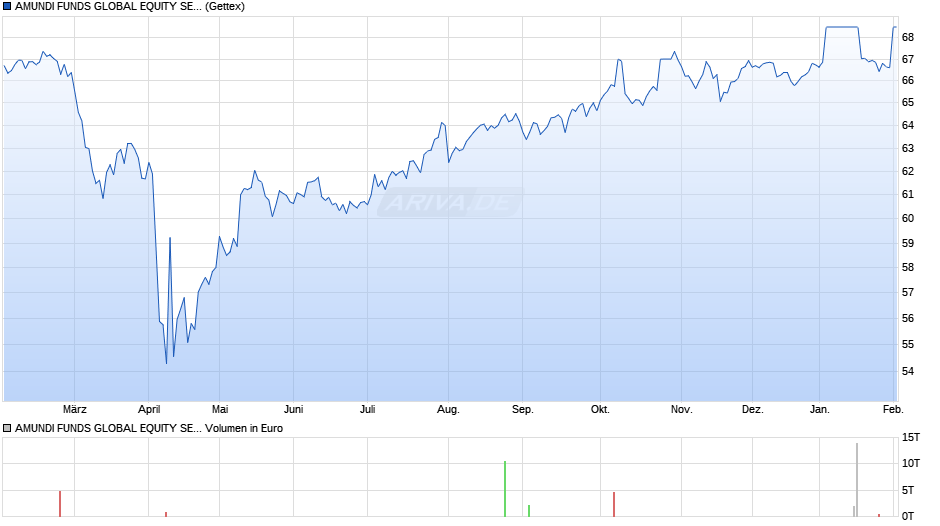Click the tiny red volume bar after April

coord(166,515)
